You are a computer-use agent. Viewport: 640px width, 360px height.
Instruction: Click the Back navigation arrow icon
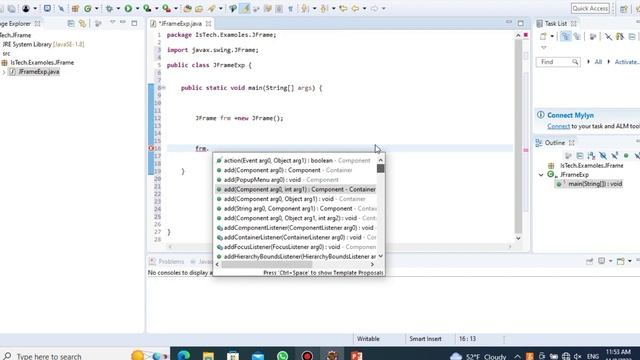point(355,8)
